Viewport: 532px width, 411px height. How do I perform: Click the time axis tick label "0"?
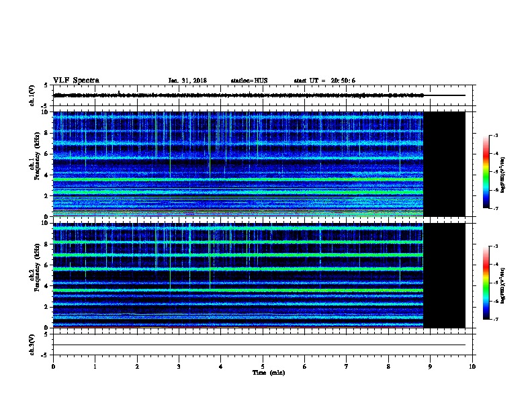pos(53,367)
